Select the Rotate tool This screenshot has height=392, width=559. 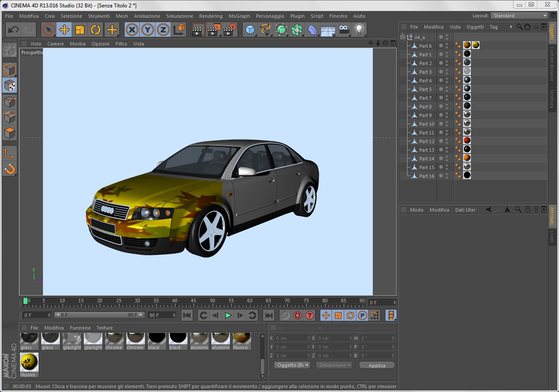(95, 30)
